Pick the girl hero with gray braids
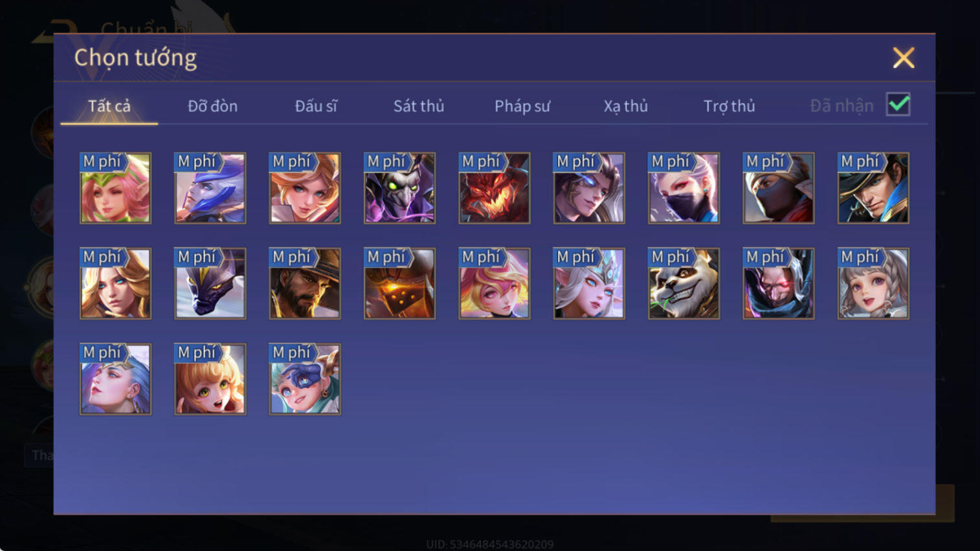Screen dimensions: 980x551 [873, 283]
